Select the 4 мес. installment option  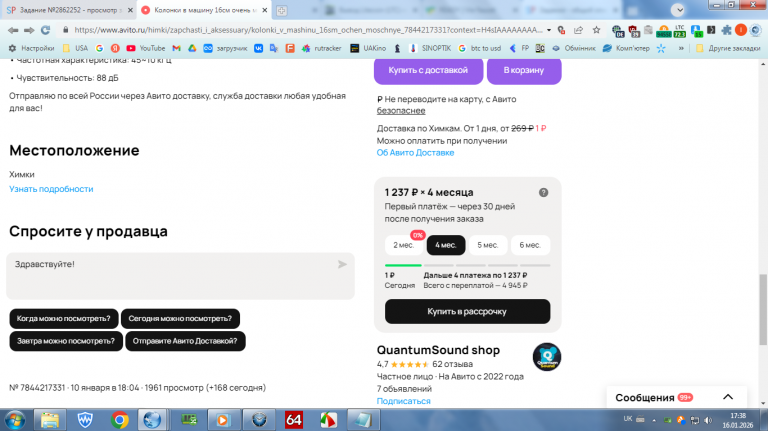(446, 245)
